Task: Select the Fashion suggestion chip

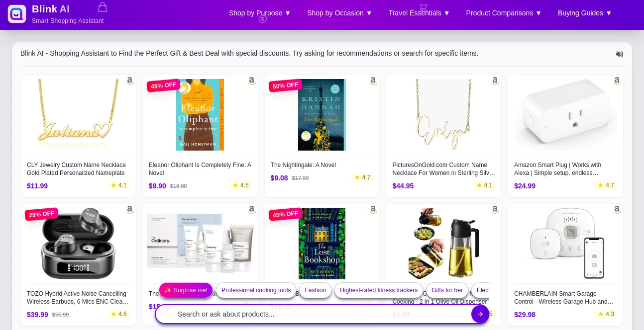Action: [315, 290]
